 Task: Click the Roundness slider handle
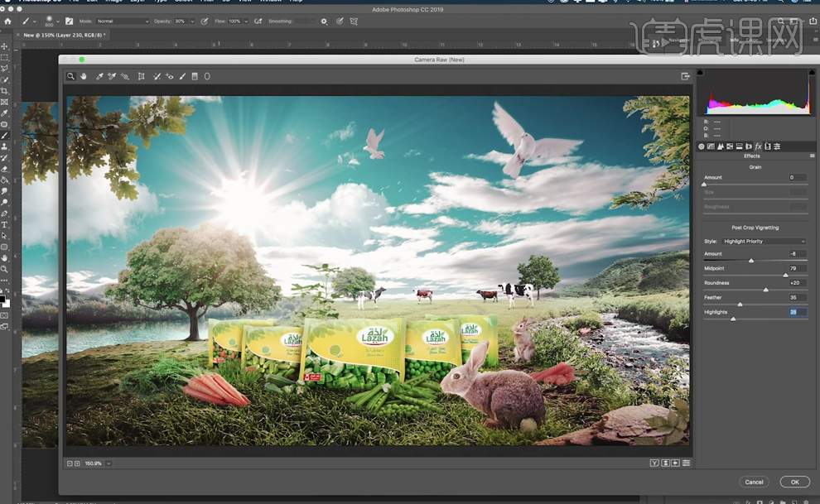click(x=765, y=290)
